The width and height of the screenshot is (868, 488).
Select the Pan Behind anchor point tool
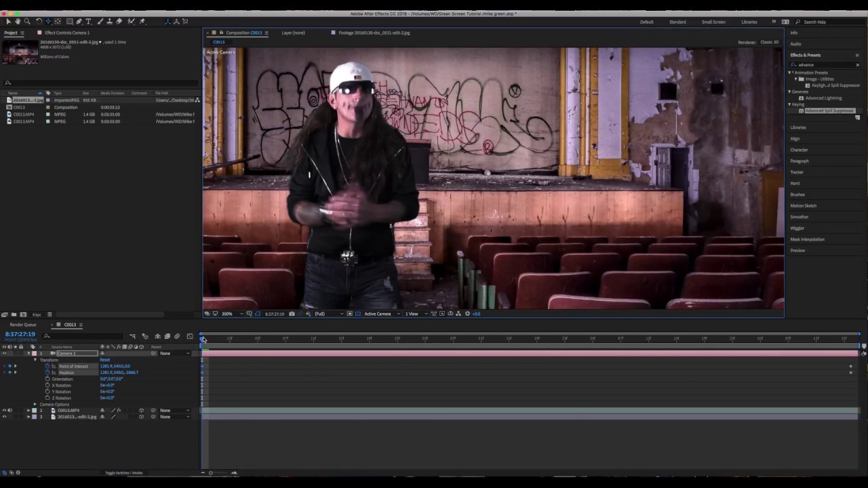(x=58, y=22)
